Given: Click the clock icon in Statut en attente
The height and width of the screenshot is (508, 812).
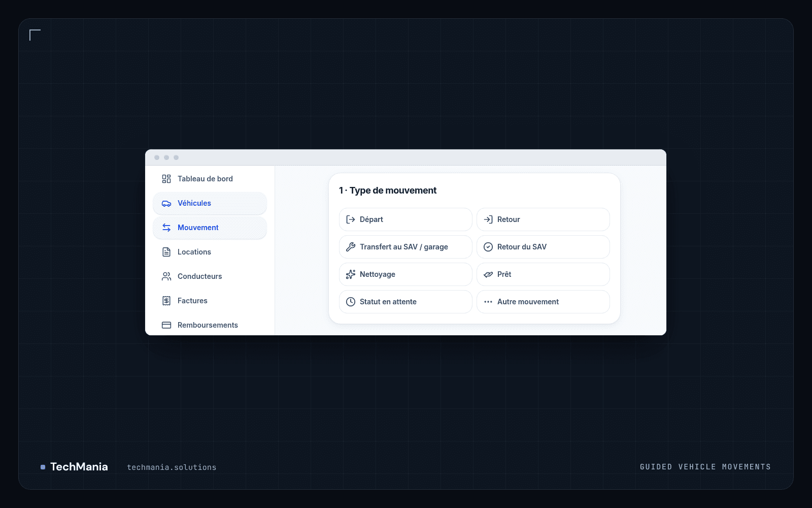Looking at the screenshot, I should 351,302.
